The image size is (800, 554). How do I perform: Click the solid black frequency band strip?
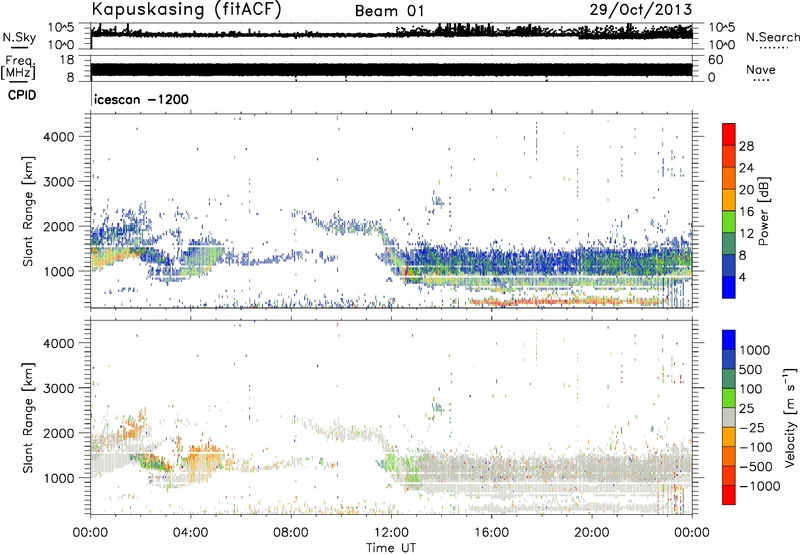point(391,70)
